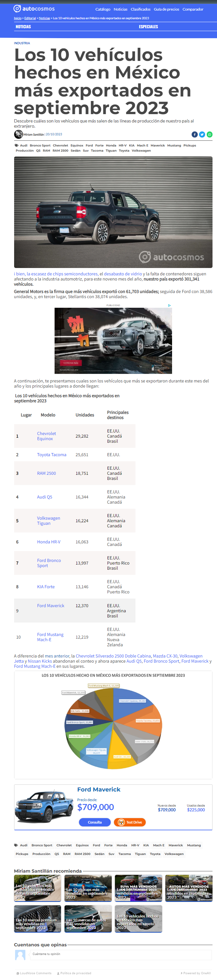217x980 pixels.
Task: Open the Catálogo menu item
Action: pyautogui.click(x=103, y=9)
